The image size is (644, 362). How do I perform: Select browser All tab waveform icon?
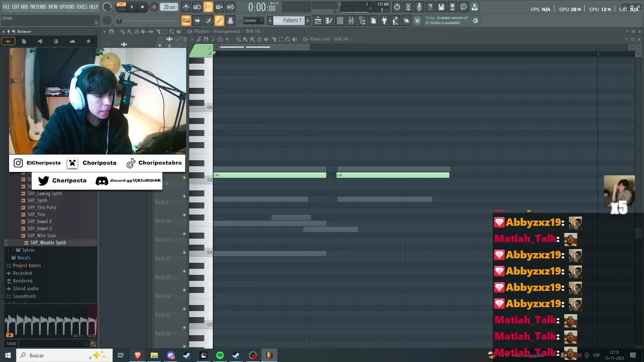(8, 41)
